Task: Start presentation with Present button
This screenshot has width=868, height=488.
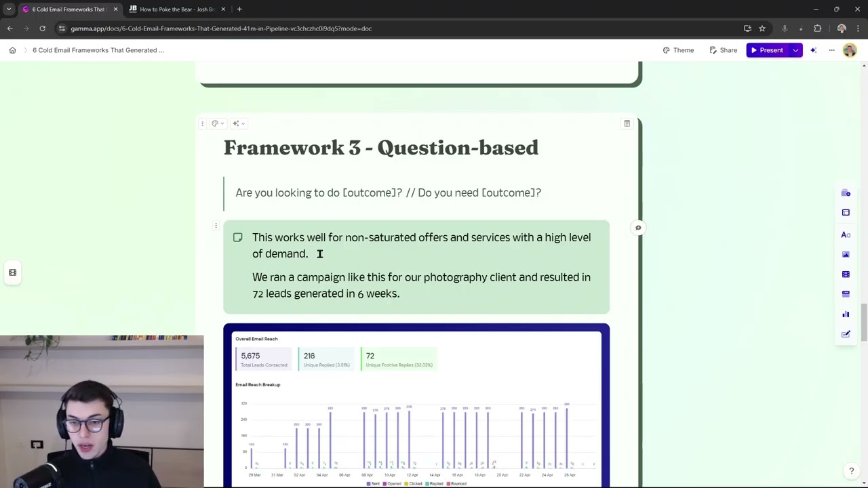Action: [767, 50]
